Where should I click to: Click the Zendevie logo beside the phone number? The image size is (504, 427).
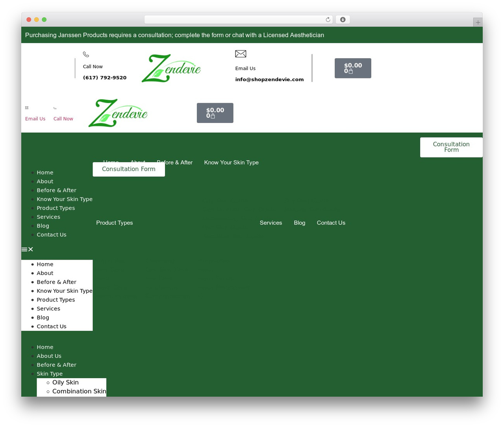171,68
